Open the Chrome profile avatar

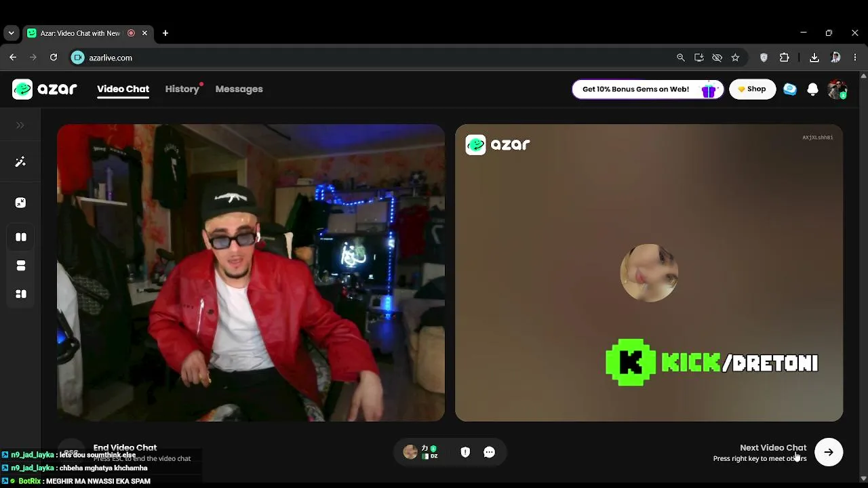(835, 58)
